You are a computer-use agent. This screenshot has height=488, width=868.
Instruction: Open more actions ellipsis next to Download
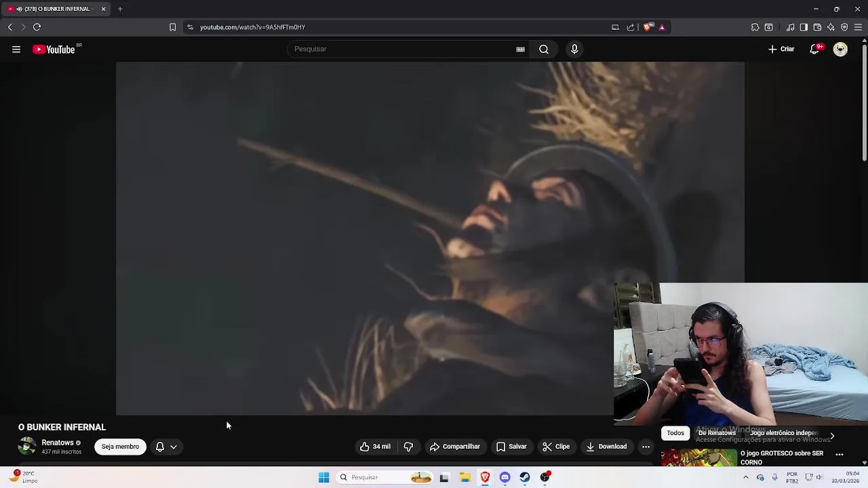646,447
